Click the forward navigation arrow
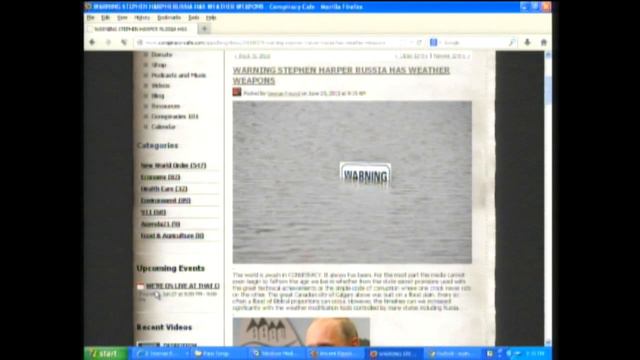Image resolution: width=640 pixels, height=360 pixels. click(108, 42)
